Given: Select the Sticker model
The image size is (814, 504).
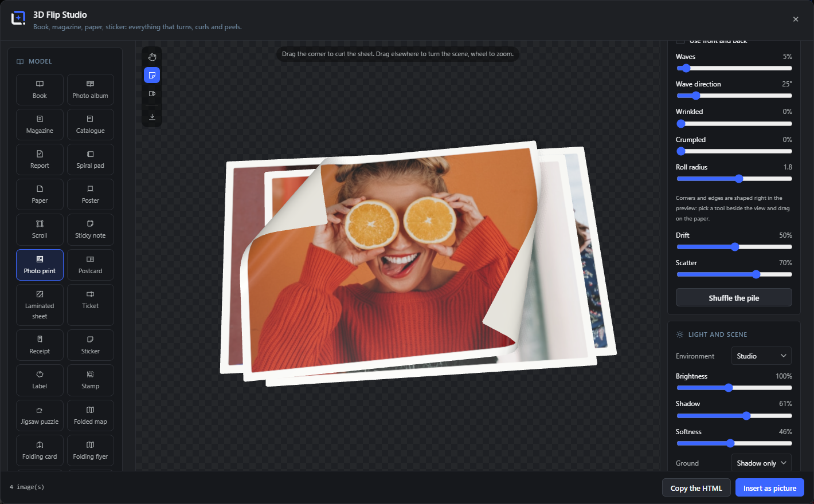Looking at the screenshot, I should click(x=91, y=345).
